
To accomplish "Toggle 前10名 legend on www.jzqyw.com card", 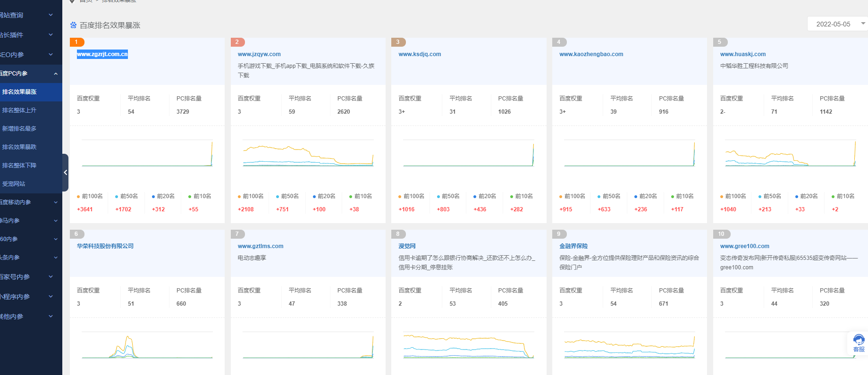I will point(361,196).
